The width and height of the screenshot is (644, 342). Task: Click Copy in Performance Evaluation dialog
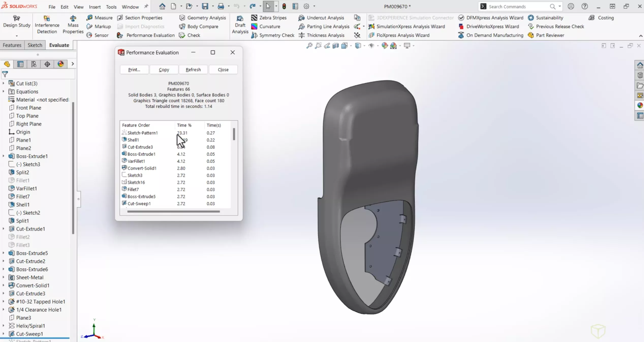coord(164,69)
